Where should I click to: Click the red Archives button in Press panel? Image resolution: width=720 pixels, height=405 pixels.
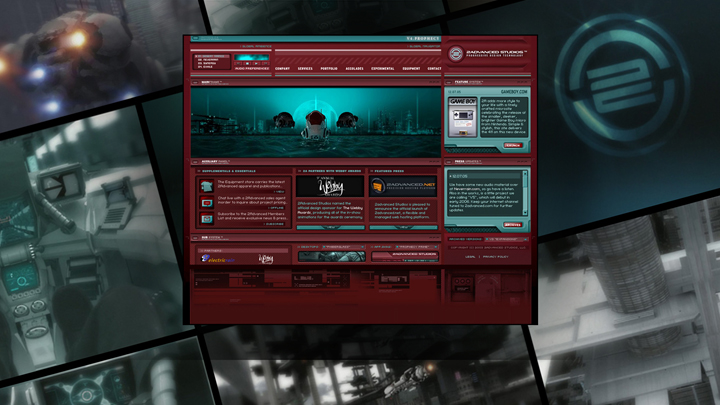(513, 225)
